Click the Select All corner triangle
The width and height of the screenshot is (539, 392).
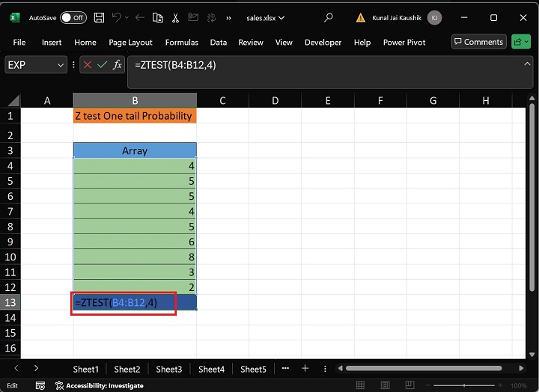pyautogui.click(x=13, y=100)
